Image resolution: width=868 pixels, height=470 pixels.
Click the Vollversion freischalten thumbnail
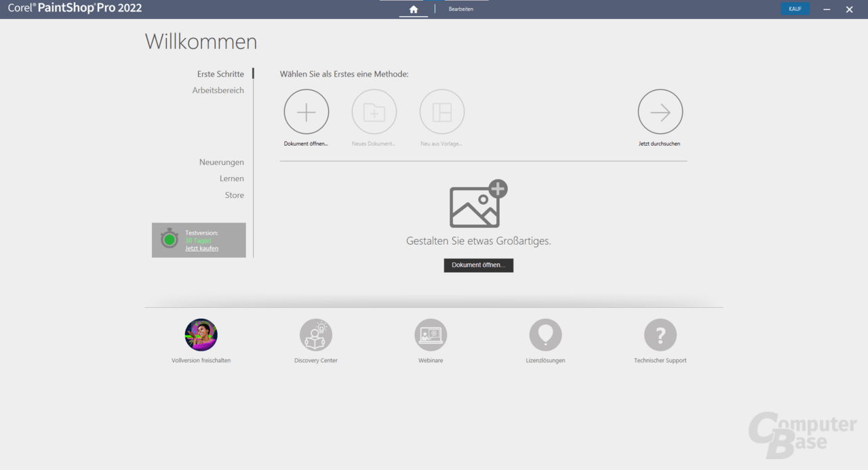click(x=200, y=334)
